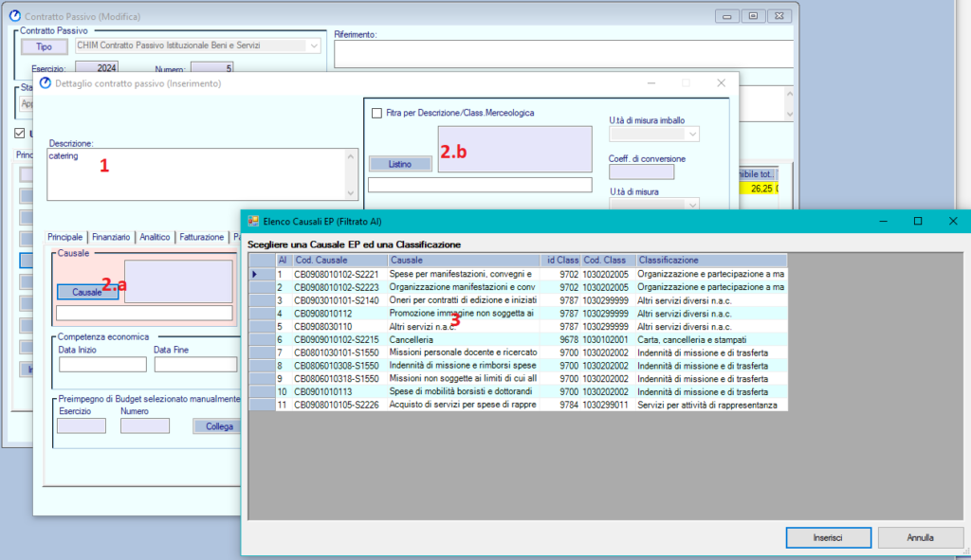971x560 pixels.
Task: Sort by the Classificazione column header
Action: (711, 261)
